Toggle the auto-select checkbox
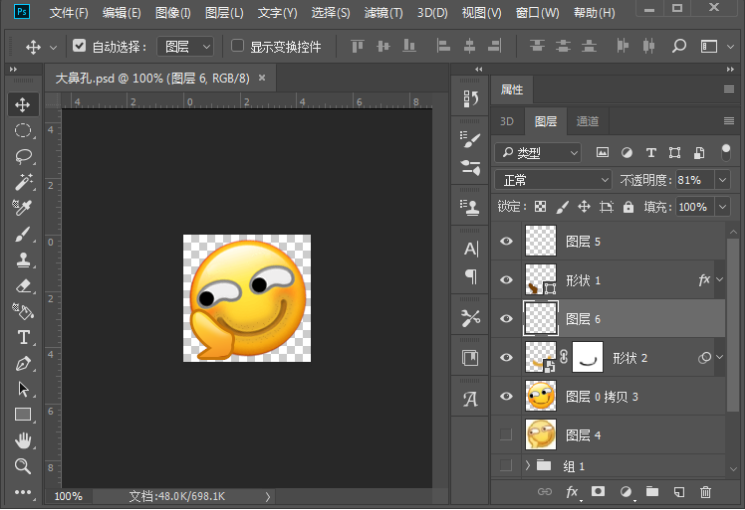This screenshot has width=745, height=510. (x=80, y=47)
